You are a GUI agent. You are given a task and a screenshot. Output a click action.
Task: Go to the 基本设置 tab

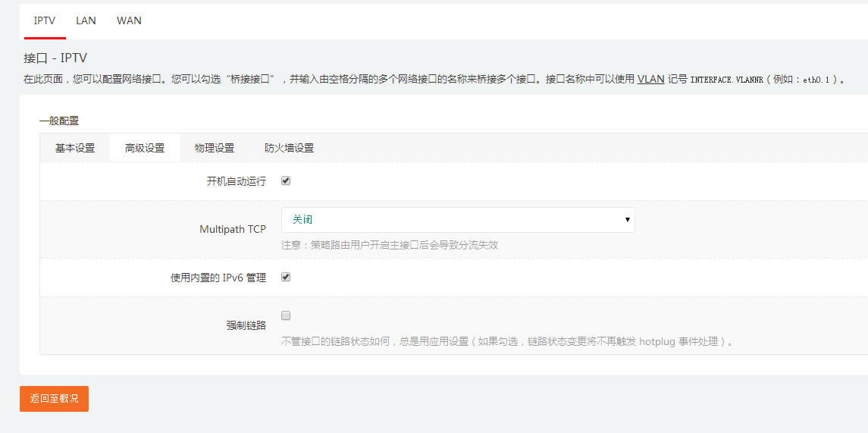tap(75, 148)
